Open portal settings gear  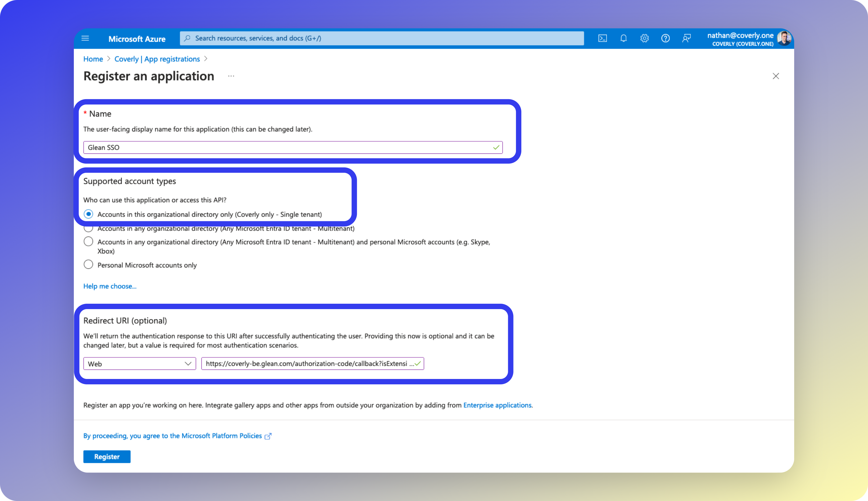(644, 38)
